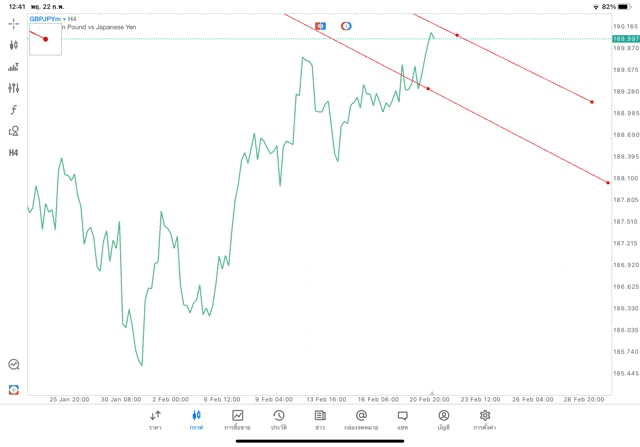Tap the blue sell badge on chart
The height and width of the screenshot is (447, 640).
(x=320, y=25)
